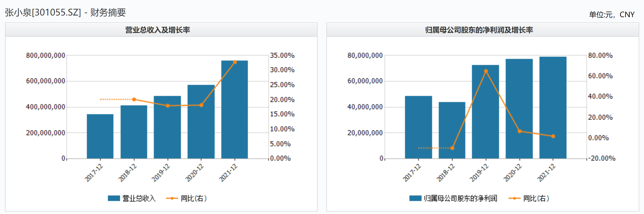This screenshot has height=214, width=644.
Task: Click the -20.00% right axis label
Action: tap(602, 158)
